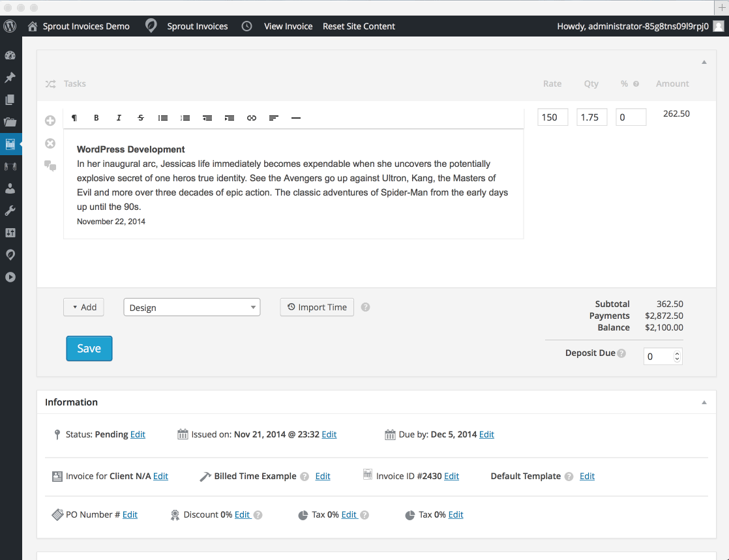Edit the invoice Status link
This screenshot has height=560, width=729.
click(138, 434)
